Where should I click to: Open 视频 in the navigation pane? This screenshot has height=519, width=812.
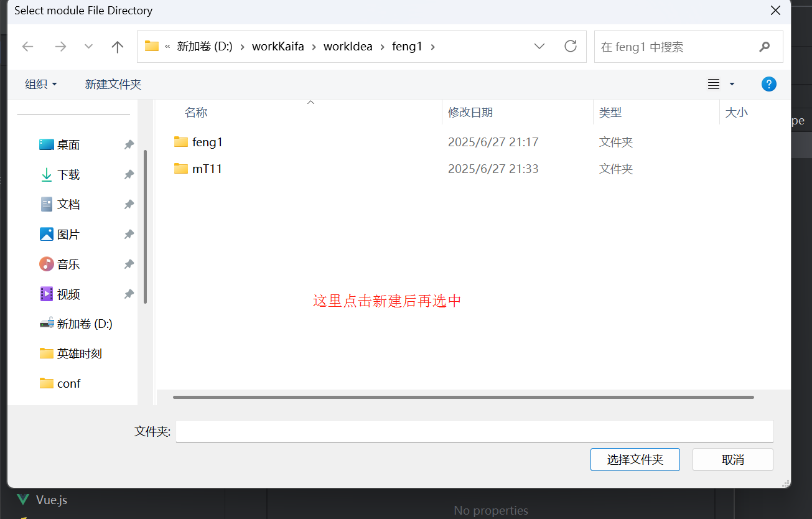[x=68, y=294]
